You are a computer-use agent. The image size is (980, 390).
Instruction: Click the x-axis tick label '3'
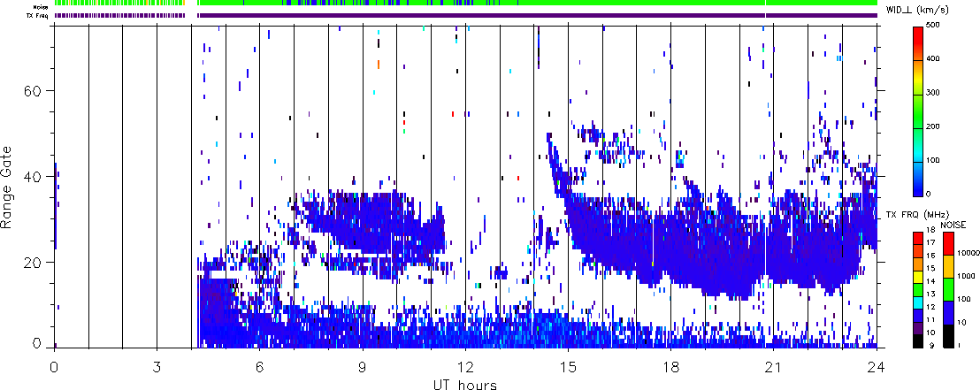coord(157,366)
